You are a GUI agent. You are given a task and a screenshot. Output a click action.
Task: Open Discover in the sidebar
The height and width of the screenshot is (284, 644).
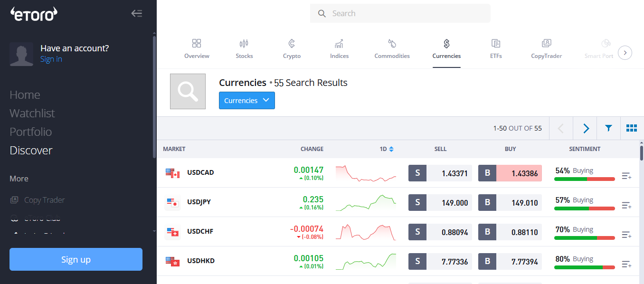31,151
